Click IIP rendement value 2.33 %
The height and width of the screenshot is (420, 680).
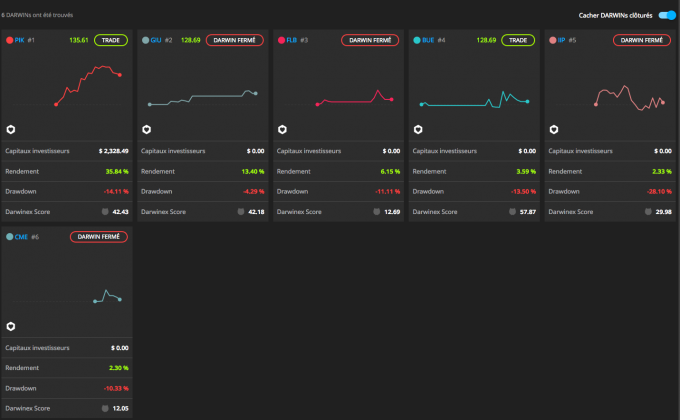tap(662, 171)
